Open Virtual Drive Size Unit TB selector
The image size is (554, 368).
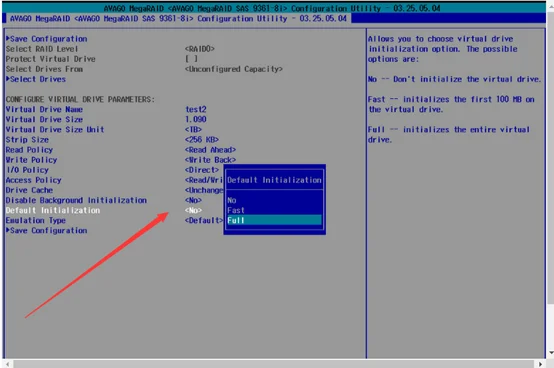pyautogui.click(x=193, y=130)
